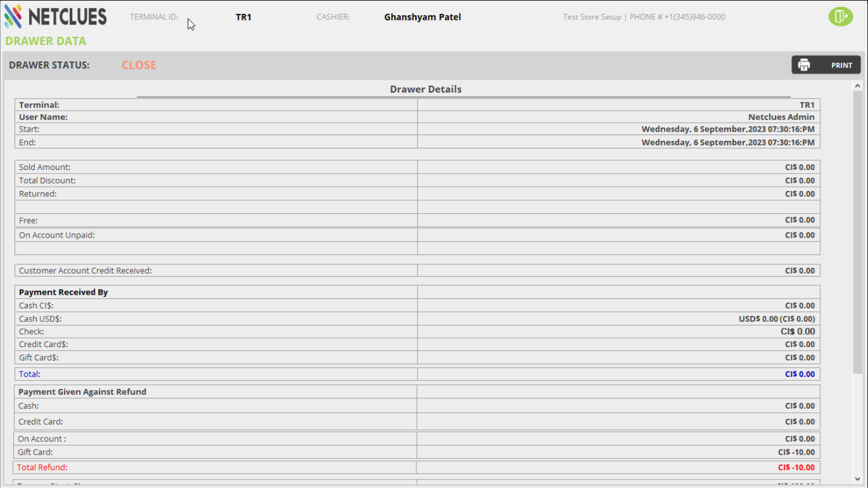Click the Netclues Admin user name value
This screenshot has height=488, width=868.
click(781, 117)
